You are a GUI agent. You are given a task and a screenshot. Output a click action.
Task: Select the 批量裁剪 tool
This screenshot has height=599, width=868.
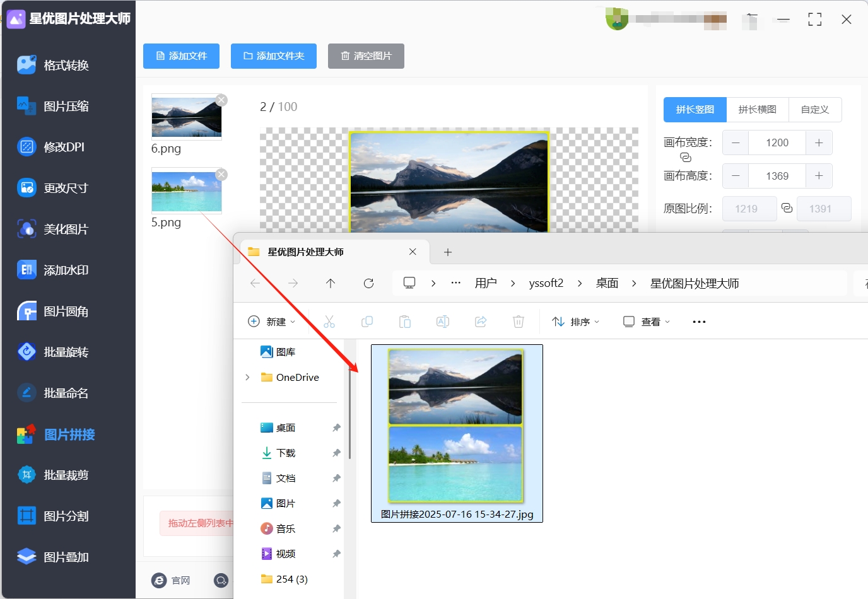[x=54, y=475]
